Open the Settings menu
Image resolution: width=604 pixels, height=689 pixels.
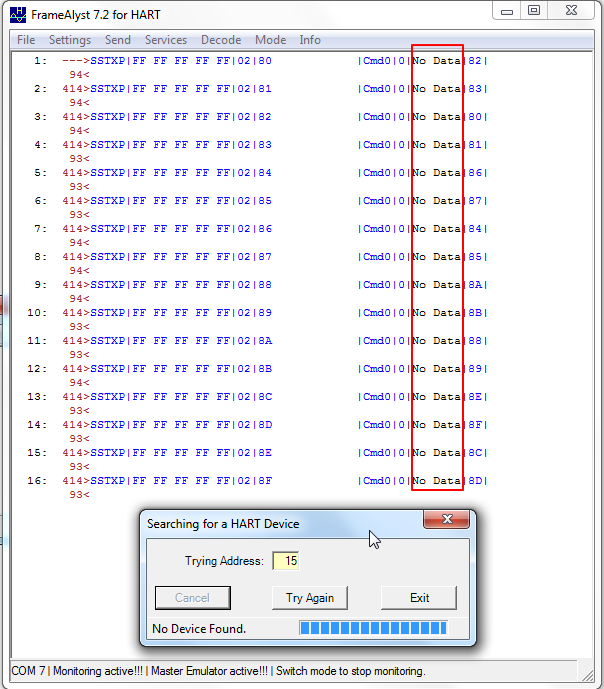click(x=70, y=40)
